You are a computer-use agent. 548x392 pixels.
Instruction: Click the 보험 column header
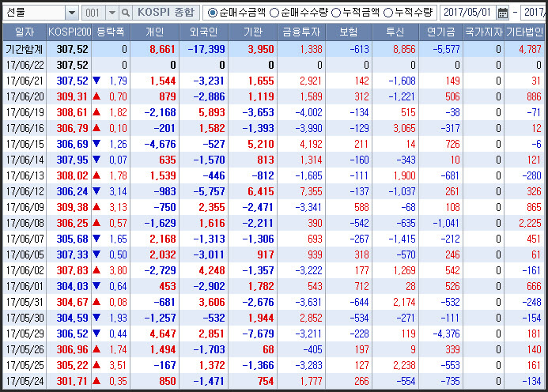pyautogui.click(x=349, y=32)
